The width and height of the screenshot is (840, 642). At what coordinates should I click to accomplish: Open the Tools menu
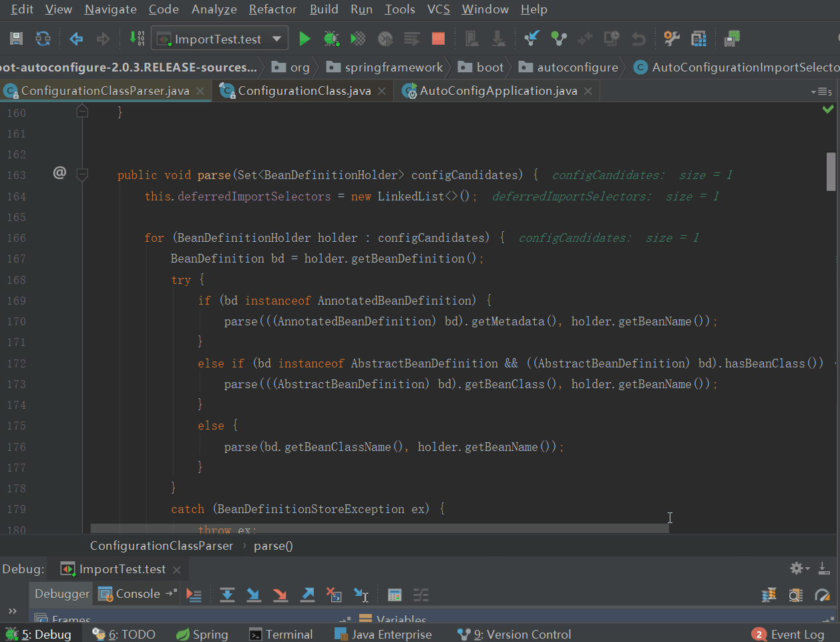pos(400,9)
